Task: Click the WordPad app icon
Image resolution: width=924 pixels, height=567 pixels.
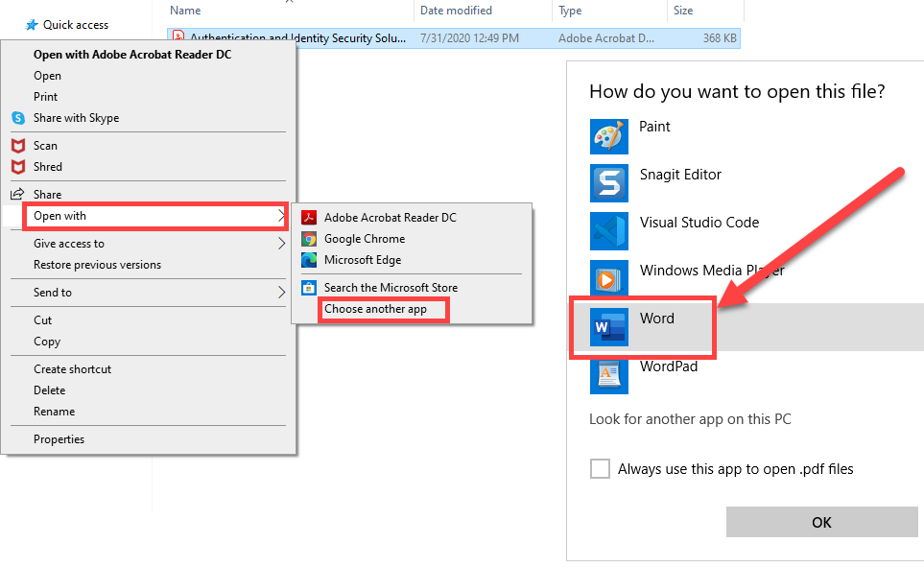Action: pos(608,375)
